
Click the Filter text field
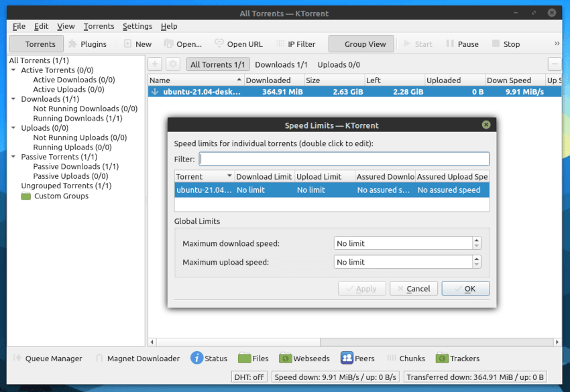(x=344, y=159)
